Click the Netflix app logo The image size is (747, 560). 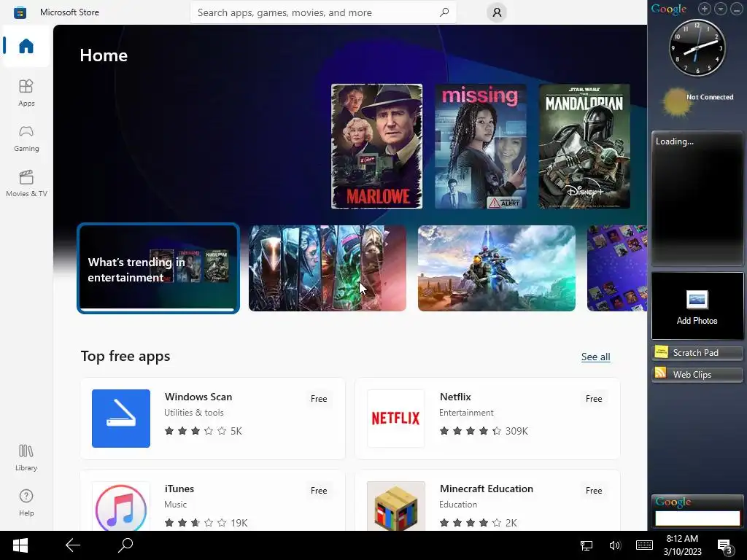tap(396, 419)
